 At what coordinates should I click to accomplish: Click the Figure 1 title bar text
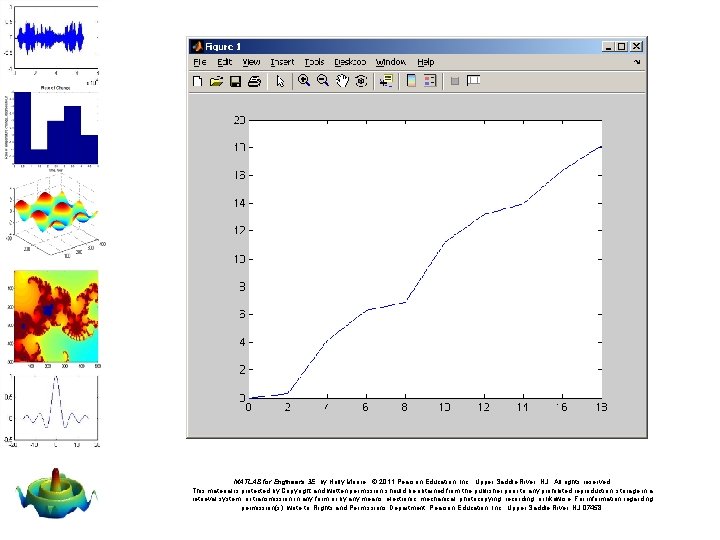[x=223, y=46]
